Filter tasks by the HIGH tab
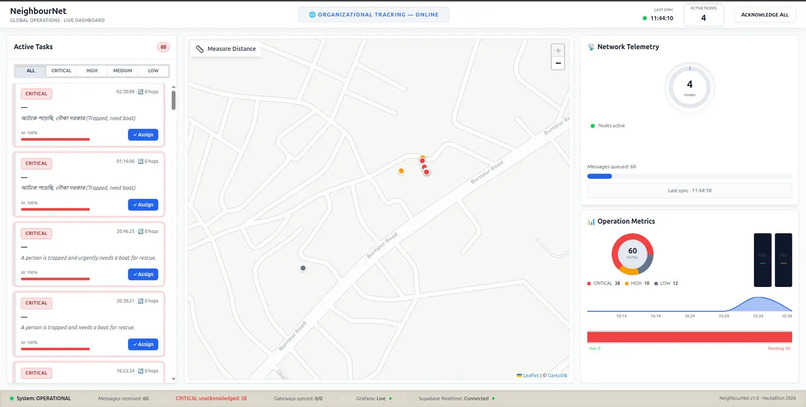The height and width of the screenshot is (407, 806). (92, 71)
